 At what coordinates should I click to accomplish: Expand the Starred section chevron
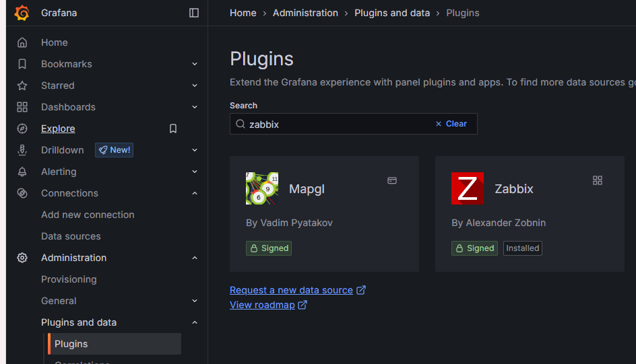[x=195, y=85]
